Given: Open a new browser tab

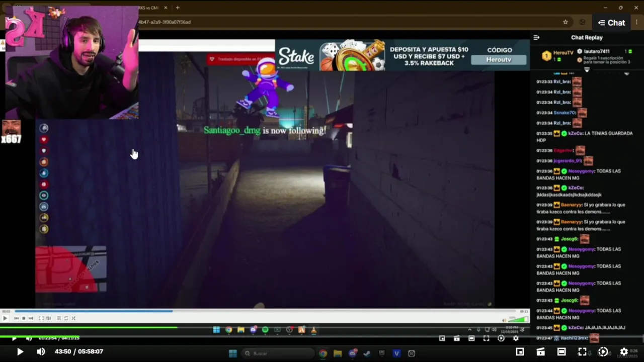Looking at the screenshot, I should point(178,8).
